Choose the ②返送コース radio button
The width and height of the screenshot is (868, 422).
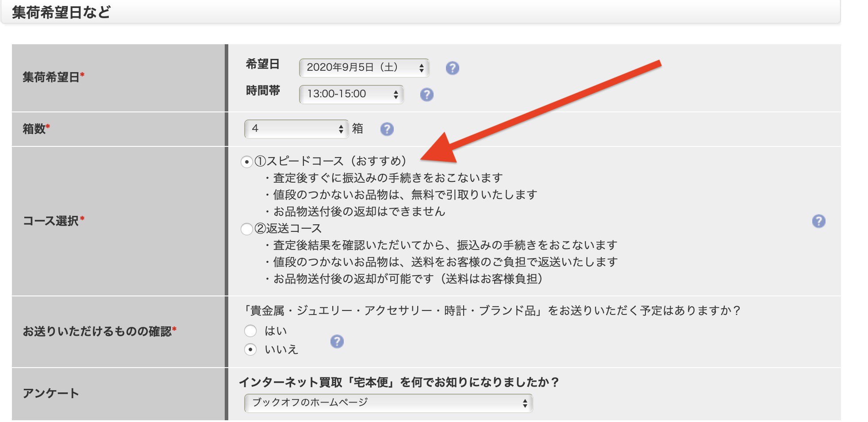tap(246, 229)
